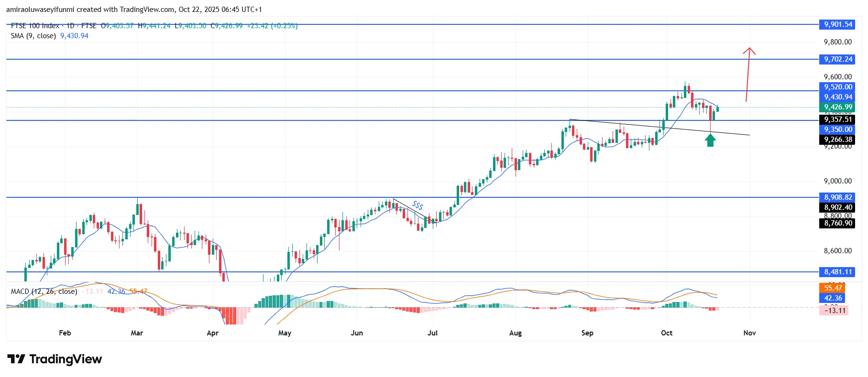Click the FTSE 100 Index symbol title
Viewport: 868px width, 377px height.
[35, 26]
